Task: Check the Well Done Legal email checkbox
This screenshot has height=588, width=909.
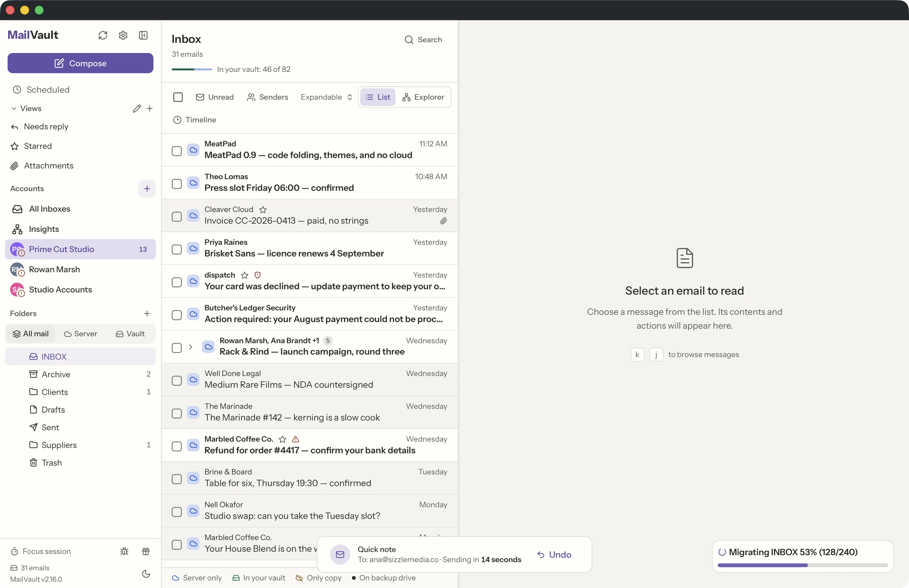Action: pyautogui.click(x=176, y=381)
